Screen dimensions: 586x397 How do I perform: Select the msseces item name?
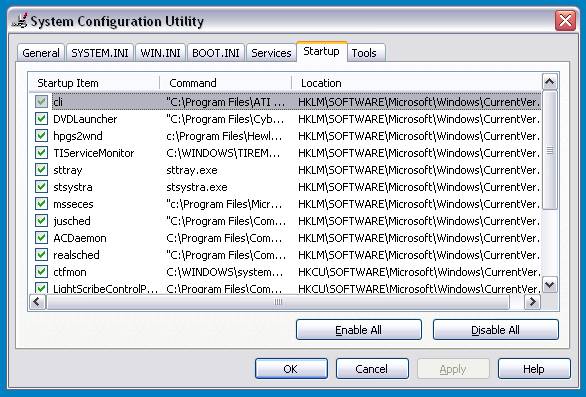pyautogui.click(x=73, y=204)
